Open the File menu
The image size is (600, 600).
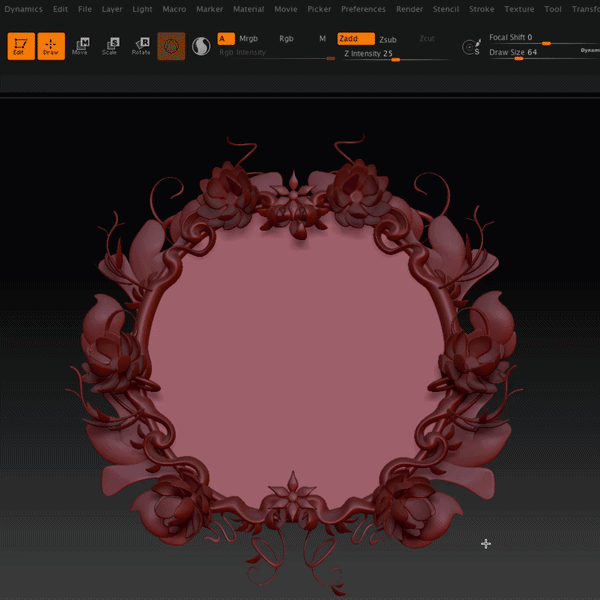tap(85, 9)
